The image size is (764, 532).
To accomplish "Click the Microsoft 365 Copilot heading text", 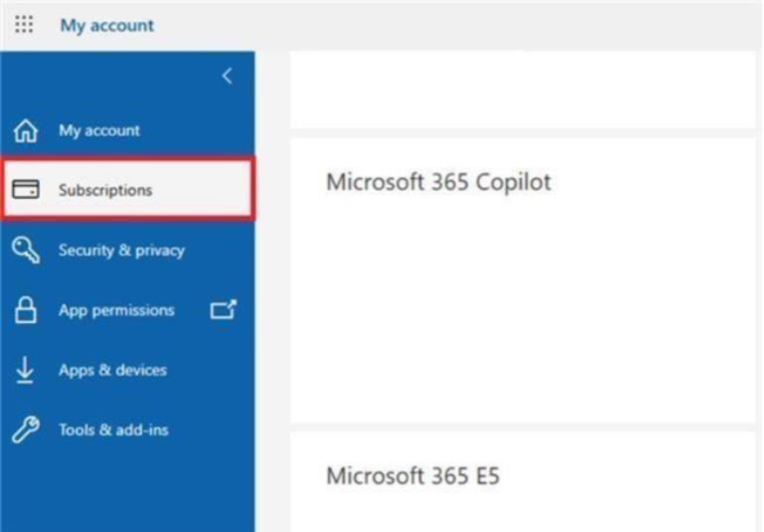I will (438, 182).
